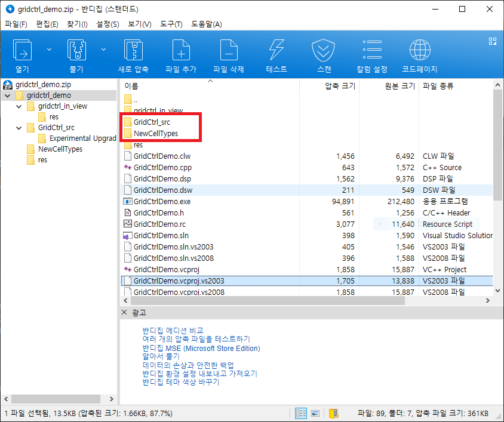Image resolution: width=504 pixels, height=422 pixels.
Task: Click the GridCtrlDemo.rc image icon
Action: tap(128, 224)
